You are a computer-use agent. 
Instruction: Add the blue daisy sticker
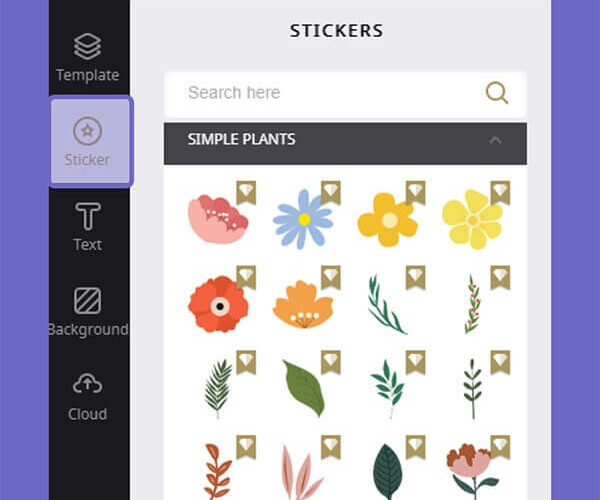(x=303, y=219)
